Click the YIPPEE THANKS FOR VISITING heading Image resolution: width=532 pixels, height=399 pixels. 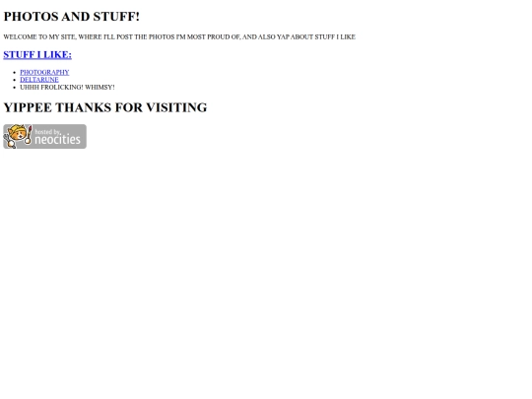(105, 107)
